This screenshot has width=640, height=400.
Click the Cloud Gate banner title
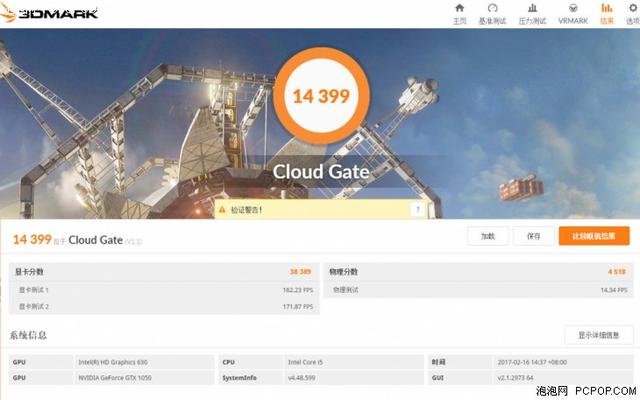click(321, 171)
